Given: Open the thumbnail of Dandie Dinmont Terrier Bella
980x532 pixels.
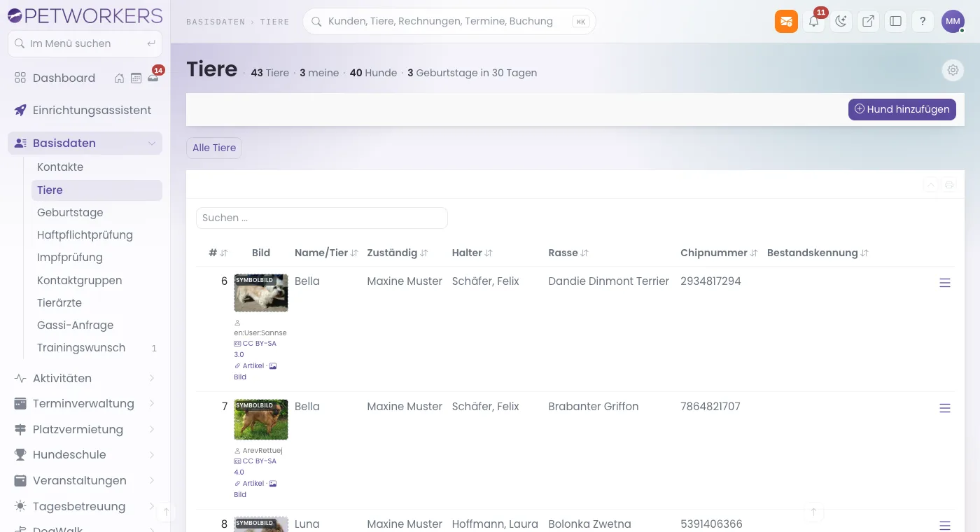Looking at the screenshot, I should 261,293.
